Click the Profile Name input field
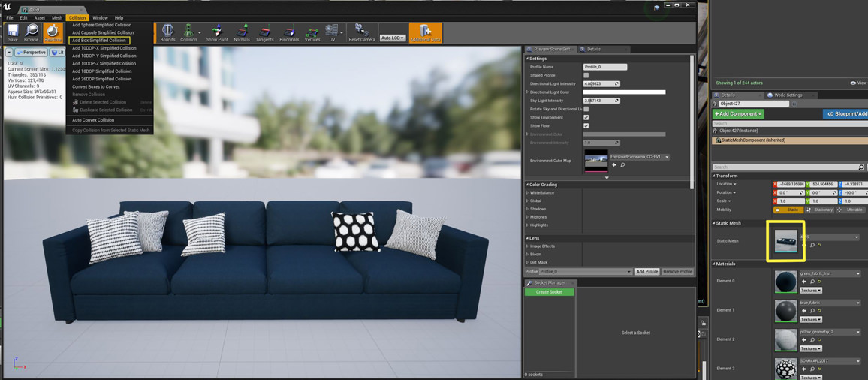 click(605, 67)
